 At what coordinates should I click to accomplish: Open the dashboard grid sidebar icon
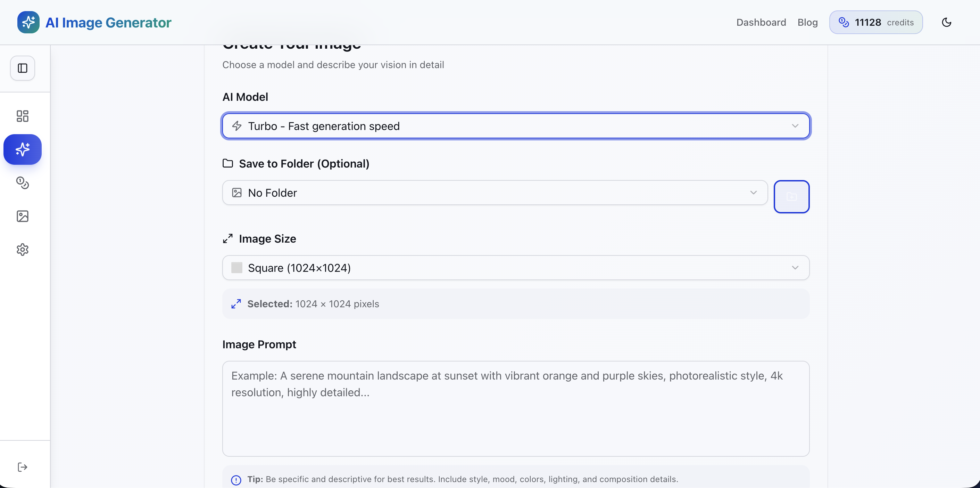23,116
